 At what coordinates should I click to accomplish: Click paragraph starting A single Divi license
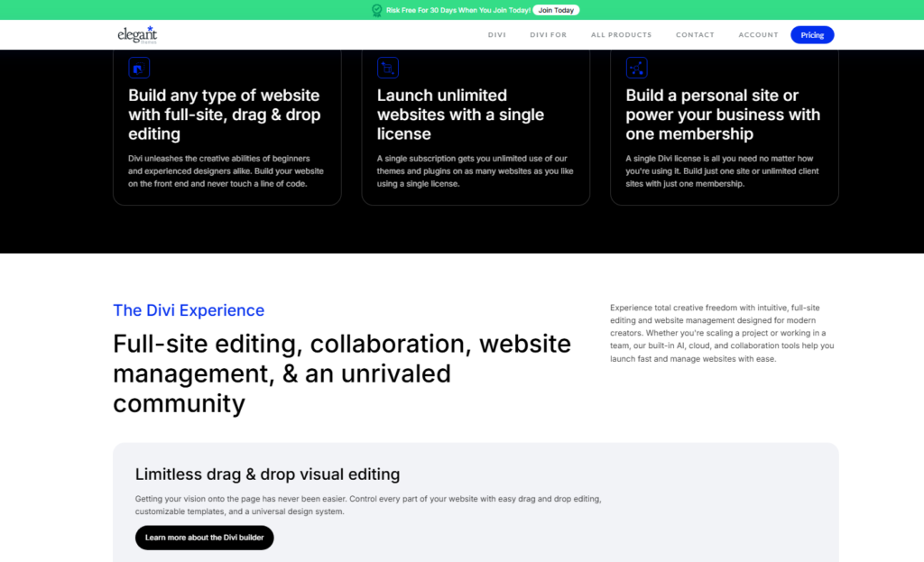pos(723,170)
